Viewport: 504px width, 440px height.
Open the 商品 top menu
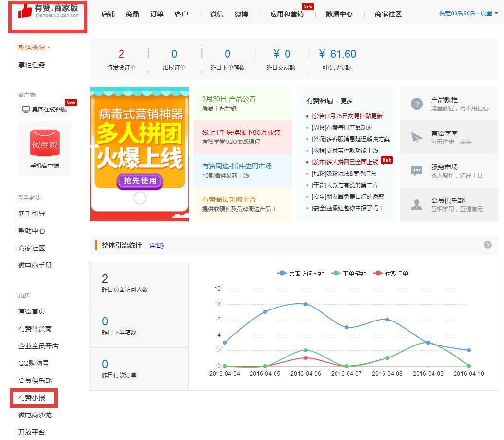coord(132,14)
